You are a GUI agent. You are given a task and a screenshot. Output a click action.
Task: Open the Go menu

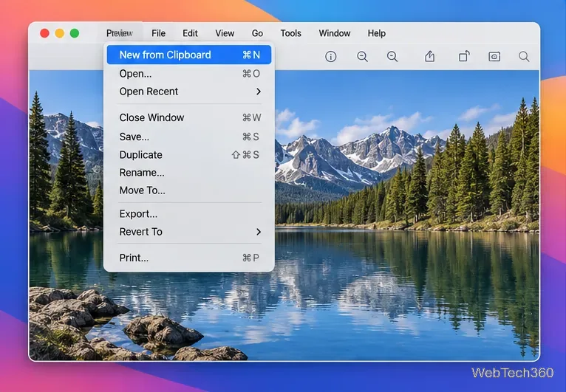(x=257, y=33)
